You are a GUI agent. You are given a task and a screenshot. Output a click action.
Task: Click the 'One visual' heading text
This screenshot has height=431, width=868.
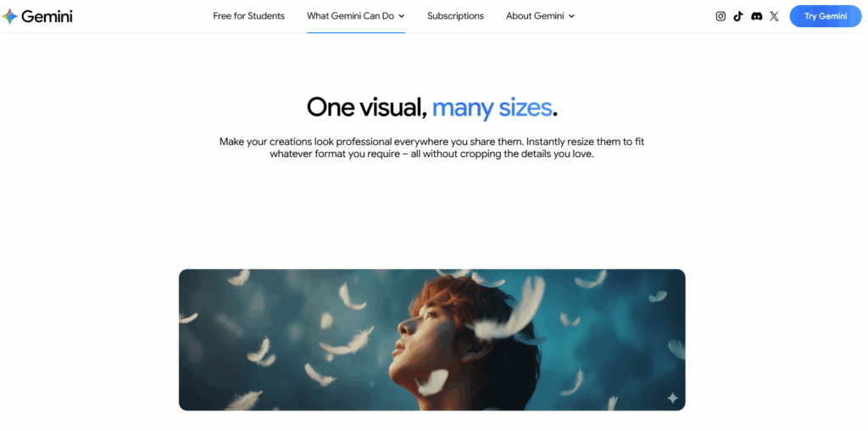click(367, 107)
